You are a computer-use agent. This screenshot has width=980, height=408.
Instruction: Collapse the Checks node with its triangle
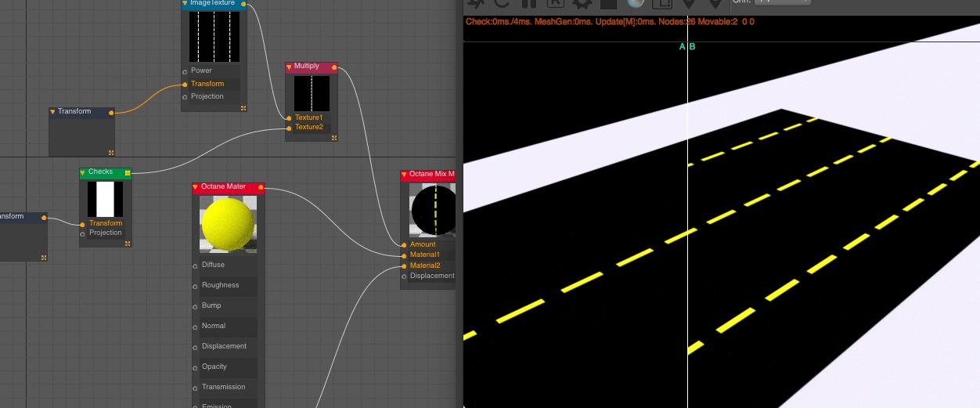(83, 172)
